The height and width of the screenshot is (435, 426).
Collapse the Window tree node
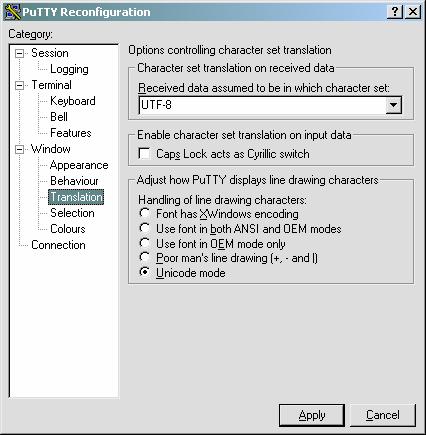coord(20,149)
